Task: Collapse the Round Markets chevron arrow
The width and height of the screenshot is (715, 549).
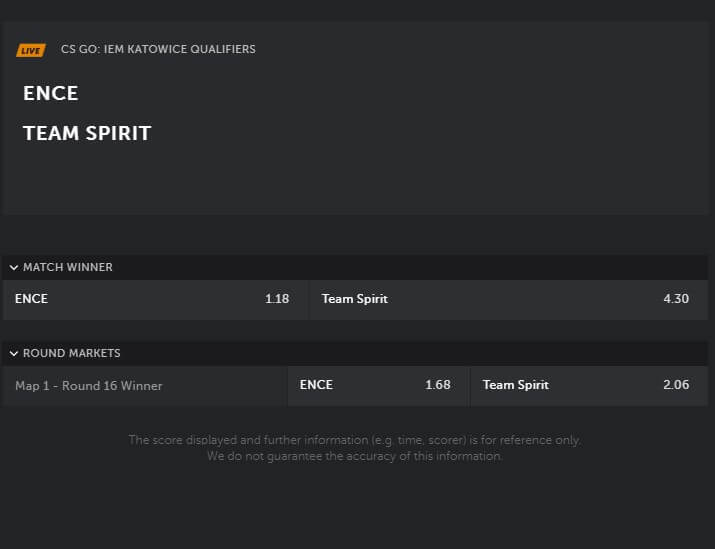Action: (x=13, y=354)
